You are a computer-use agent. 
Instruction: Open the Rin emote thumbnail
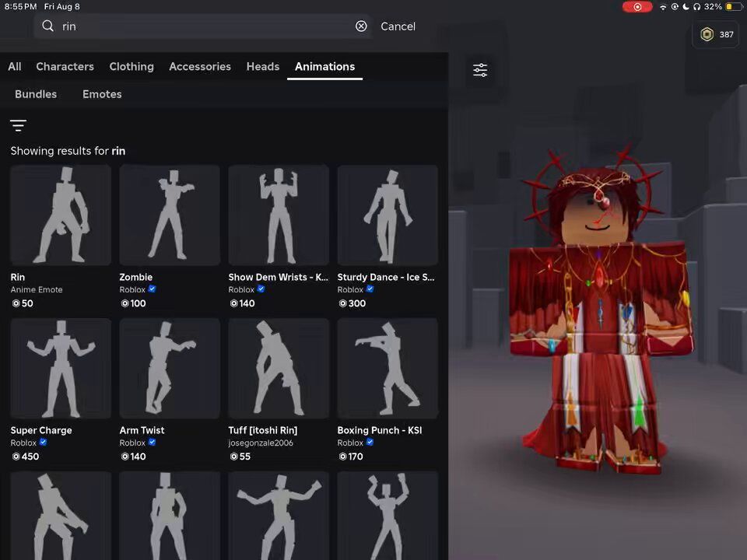coord(61,215)
